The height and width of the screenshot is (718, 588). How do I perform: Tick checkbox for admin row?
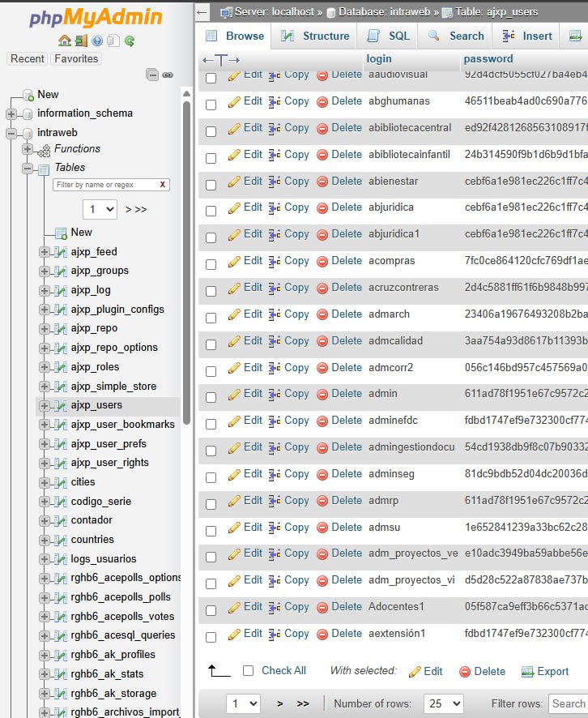click(211, 397)
